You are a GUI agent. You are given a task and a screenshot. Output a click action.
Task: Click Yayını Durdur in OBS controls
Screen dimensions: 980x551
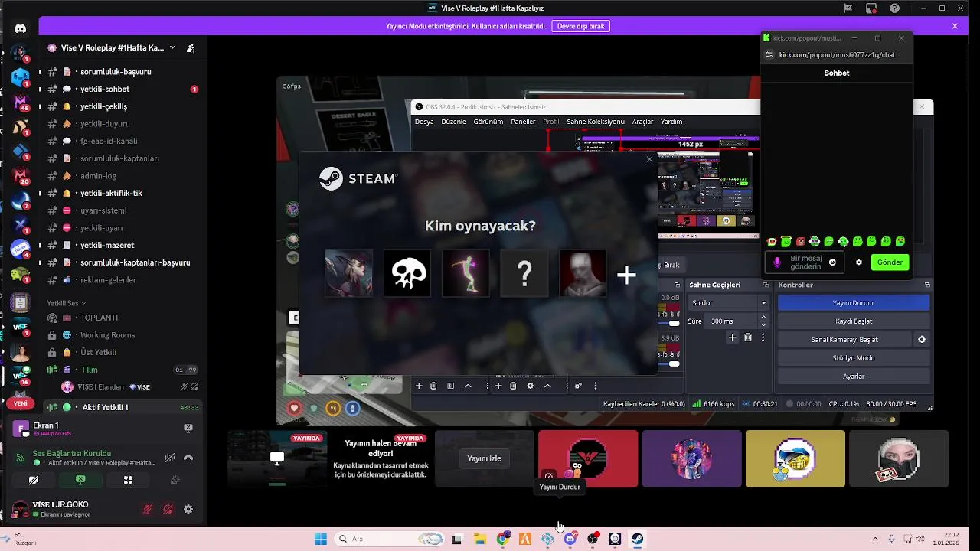[x=854, y=303]
